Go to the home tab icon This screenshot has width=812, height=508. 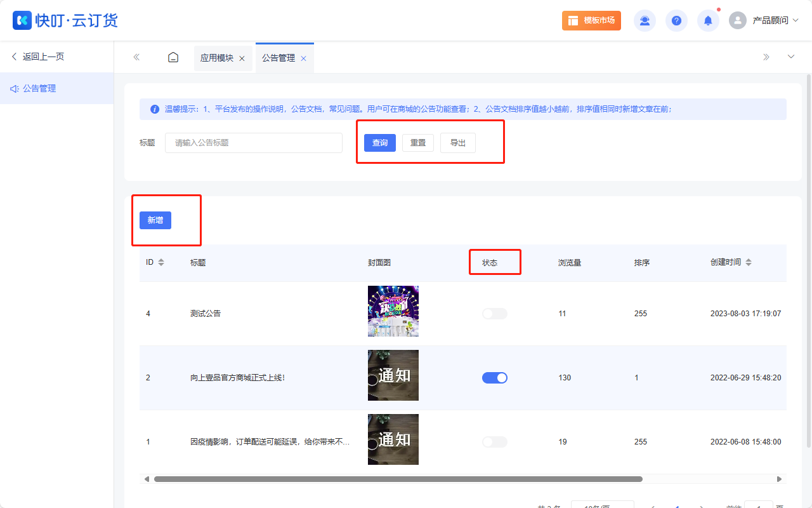[173, 57]
